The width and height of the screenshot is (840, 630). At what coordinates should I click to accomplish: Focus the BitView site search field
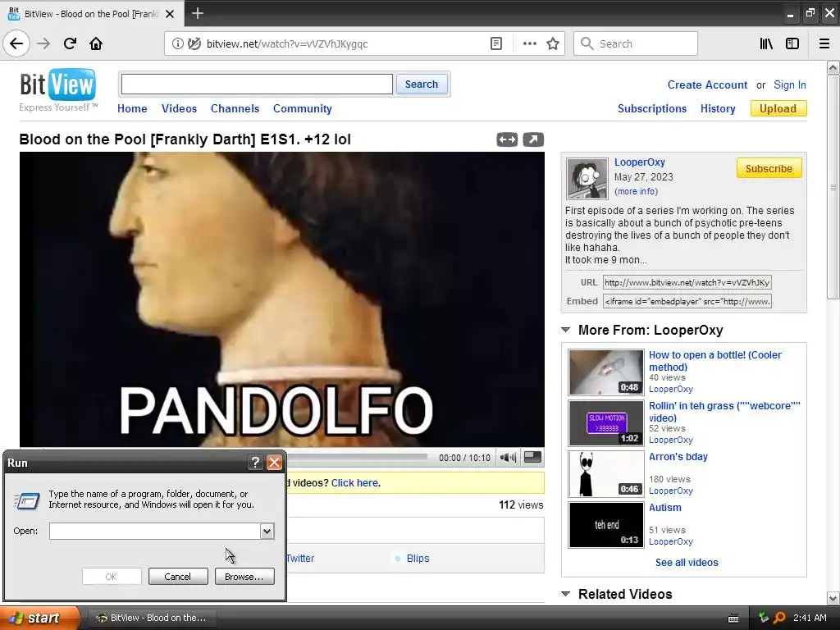(x=257, y=84)
